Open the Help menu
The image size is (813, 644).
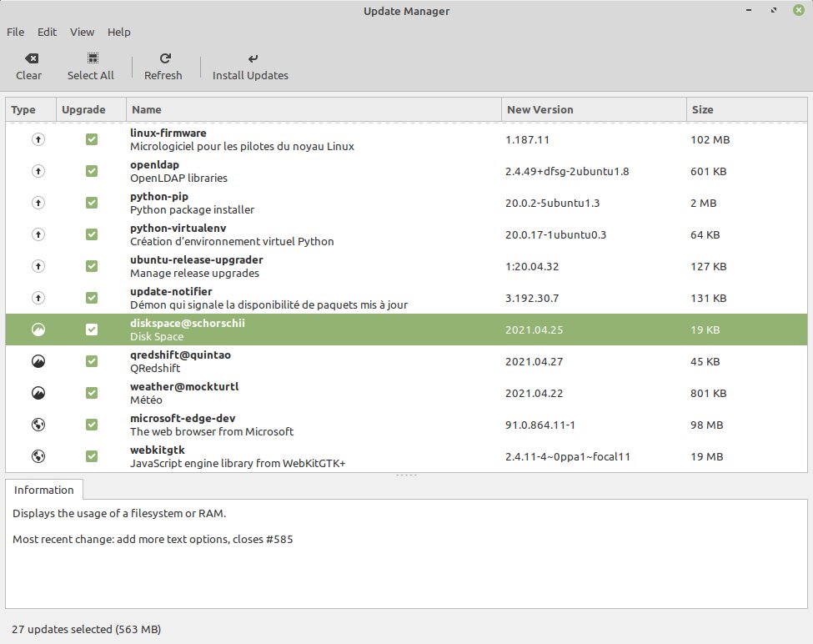(119, 32)
